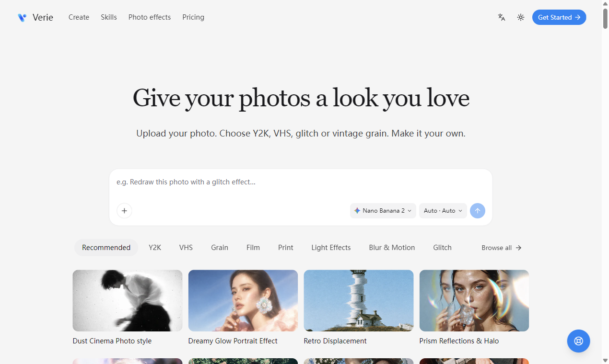
Task: Select the Recommended category tab
Action: pyautogui.click(x=106, y=248)
